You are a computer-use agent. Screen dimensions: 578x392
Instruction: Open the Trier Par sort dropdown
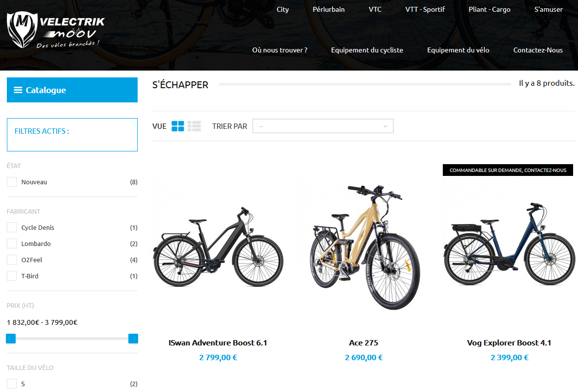pos(323,126)
